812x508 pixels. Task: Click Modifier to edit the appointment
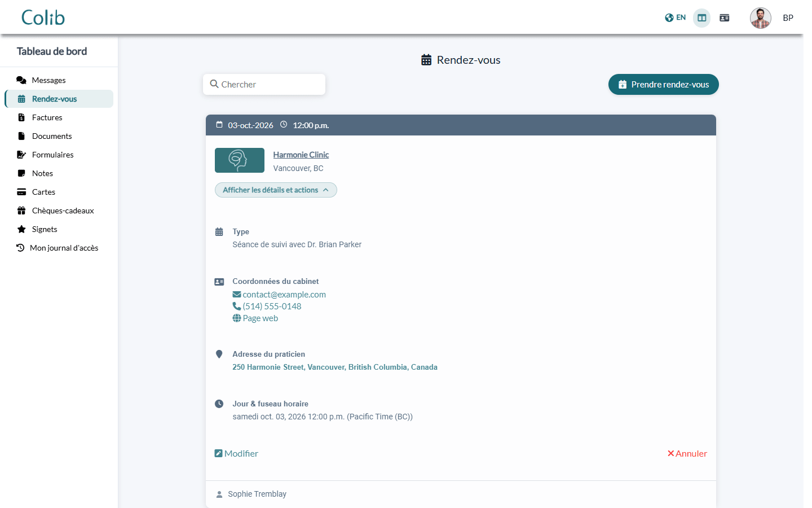[x=236, y=454]
